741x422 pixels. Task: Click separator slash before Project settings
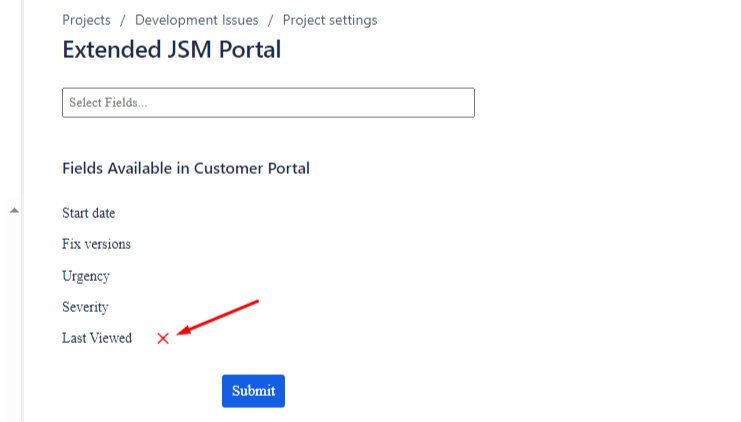[270, 20]
